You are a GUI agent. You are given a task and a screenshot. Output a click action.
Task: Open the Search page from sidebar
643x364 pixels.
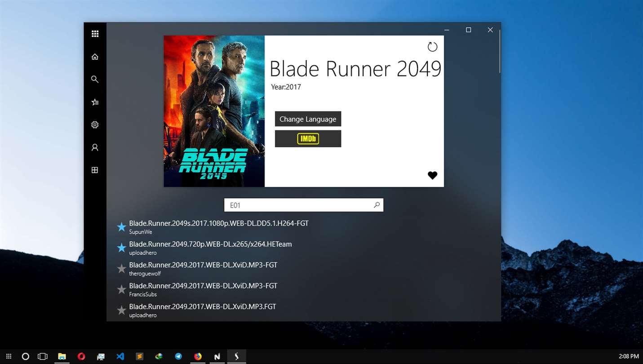click(95, 79)
